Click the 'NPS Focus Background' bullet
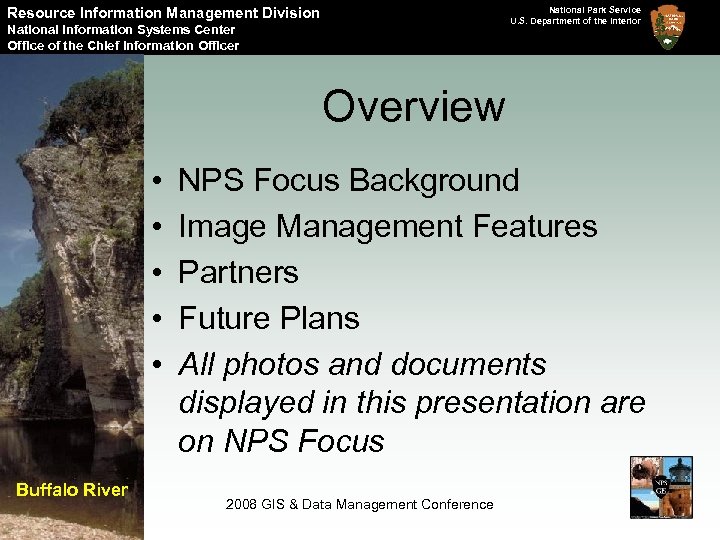 click(349, 180)
